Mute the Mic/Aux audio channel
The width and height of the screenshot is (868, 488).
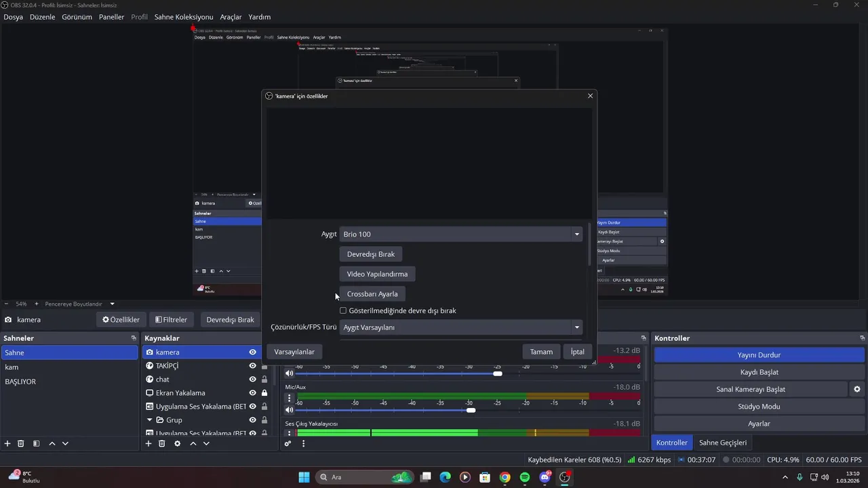click(290, 409)
